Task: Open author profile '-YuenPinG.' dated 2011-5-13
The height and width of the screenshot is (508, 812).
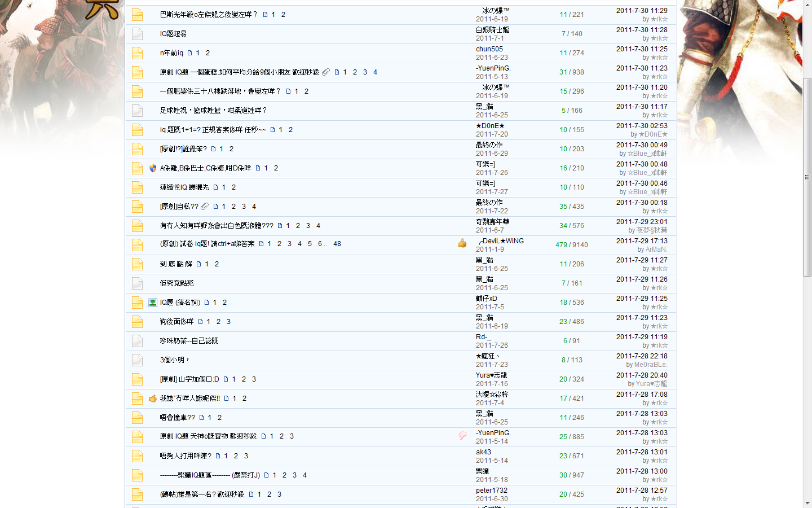Action: coord(493,68)
